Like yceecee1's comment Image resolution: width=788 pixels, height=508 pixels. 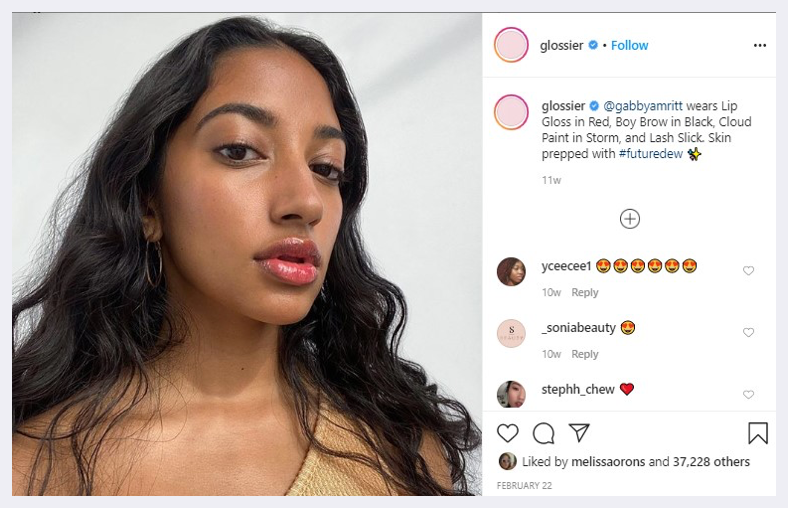click(x=748, y=271)
